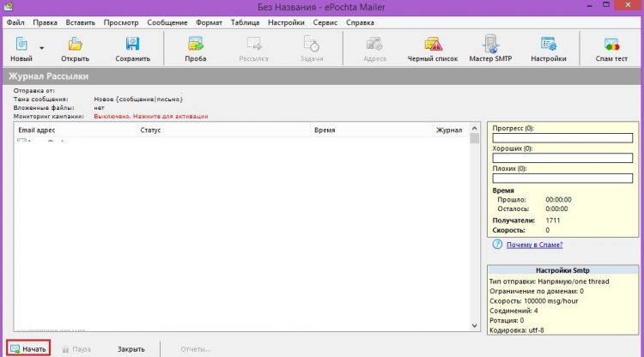Click the question mark help icon near Почему в Спаме

point(497,245)
